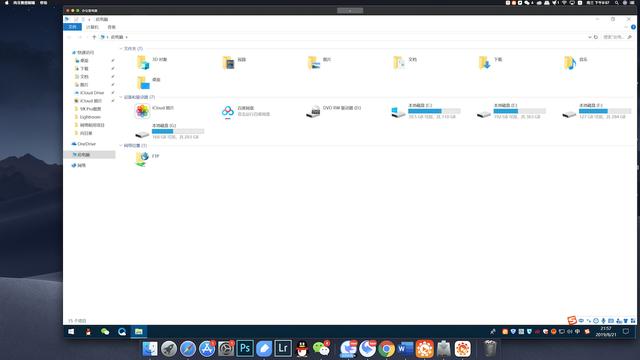Click the Local Disk (C:) capacity bar
This screenshot has height=360, width=640.
tap(434, 111)
